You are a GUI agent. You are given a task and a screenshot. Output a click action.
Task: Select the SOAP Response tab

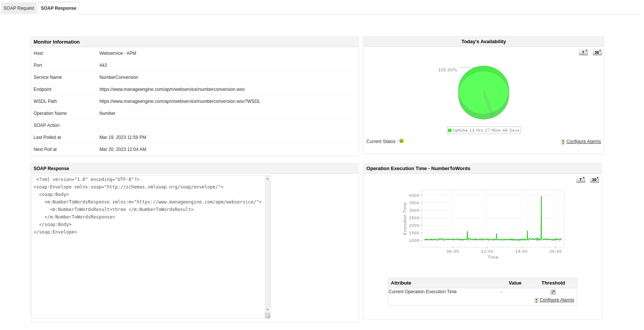[58, 8]
